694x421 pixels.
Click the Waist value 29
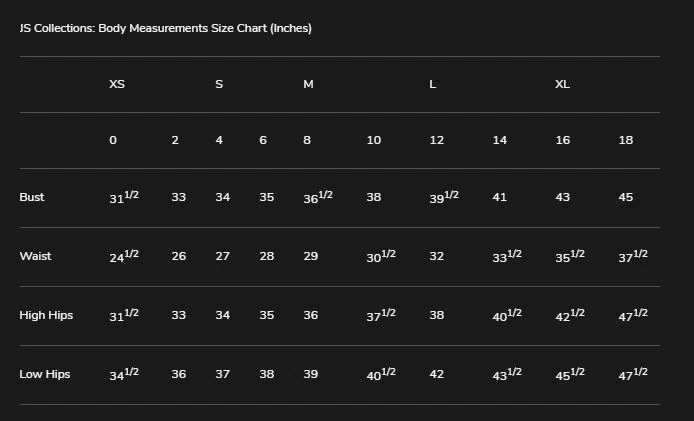(x=310, y=256)
